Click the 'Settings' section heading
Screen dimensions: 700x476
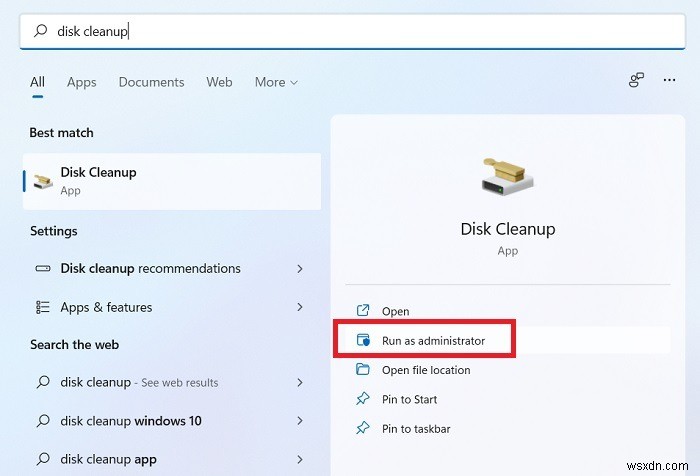click(54, 231)
